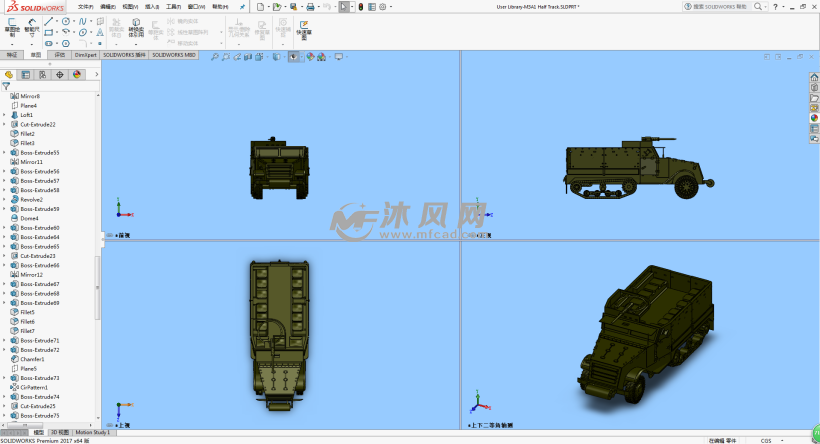Open File Explorer in task pane

(x=814, y=98)
